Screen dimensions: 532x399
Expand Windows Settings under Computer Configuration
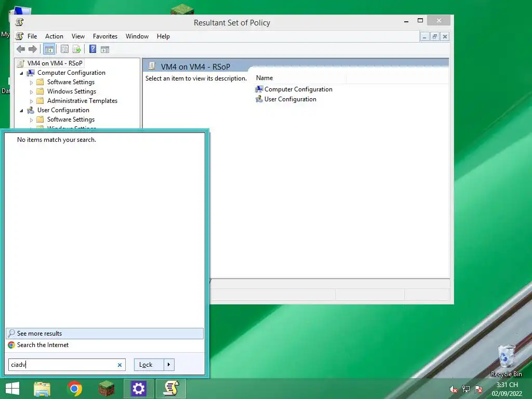(31, 91)
